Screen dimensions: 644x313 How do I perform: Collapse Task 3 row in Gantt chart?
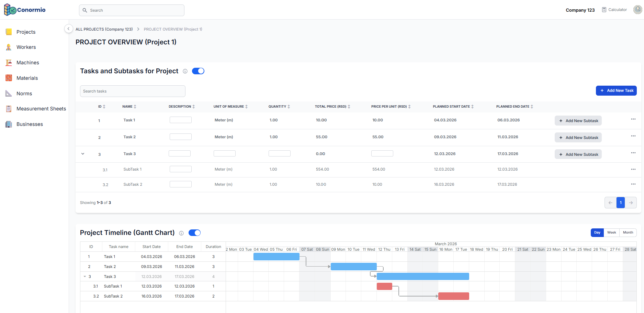point(85,277)
